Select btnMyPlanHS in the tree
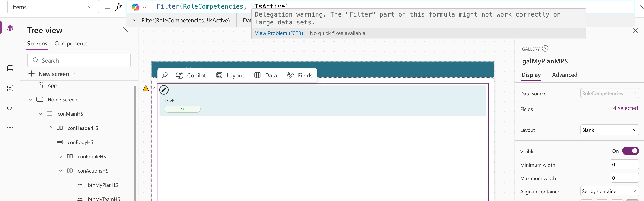 [x=103, y=185]
